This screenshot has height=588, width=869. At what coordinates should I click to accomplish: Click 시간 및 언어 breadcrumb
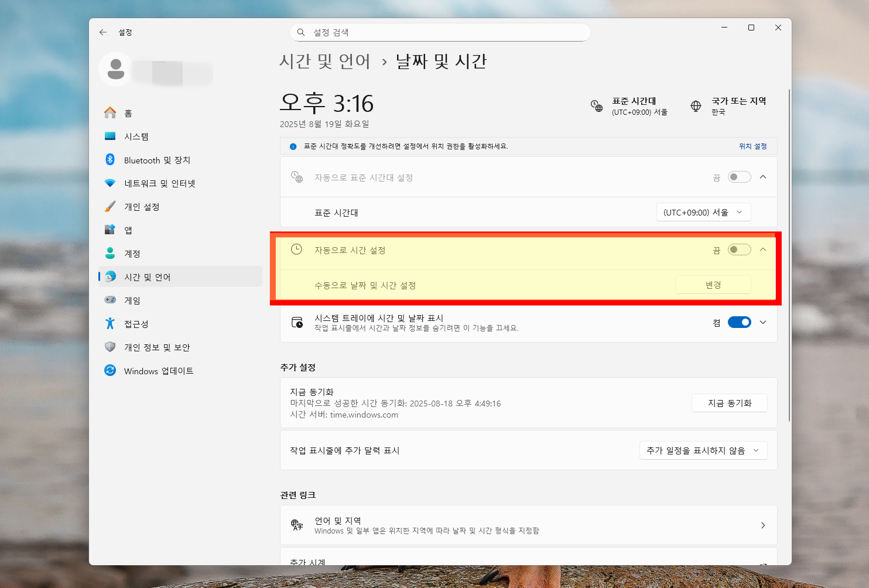(x=325, y=61)
